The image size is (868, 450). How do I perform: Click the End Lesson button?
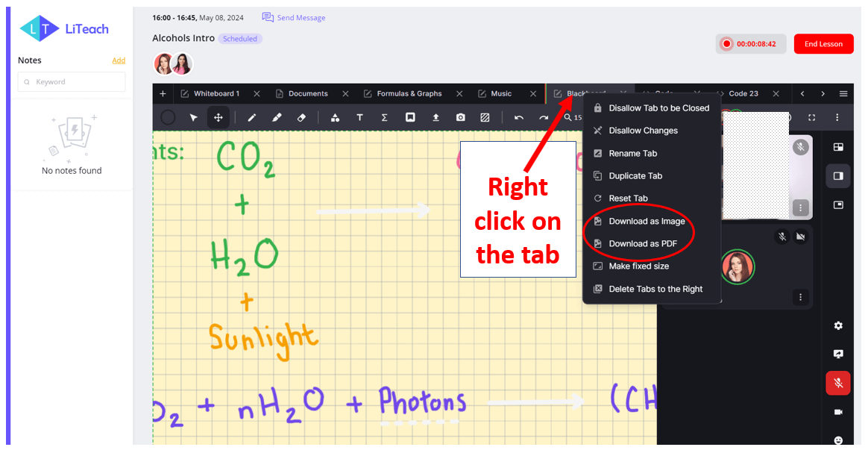[824, 44]
